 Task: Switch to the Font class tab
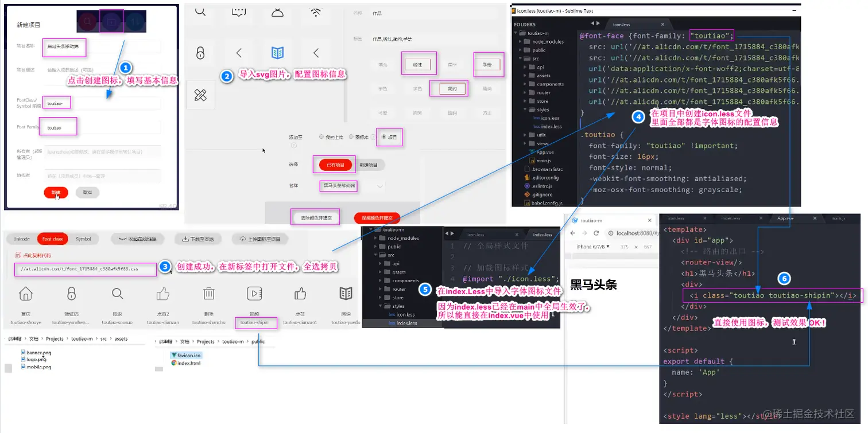point(52,239)
